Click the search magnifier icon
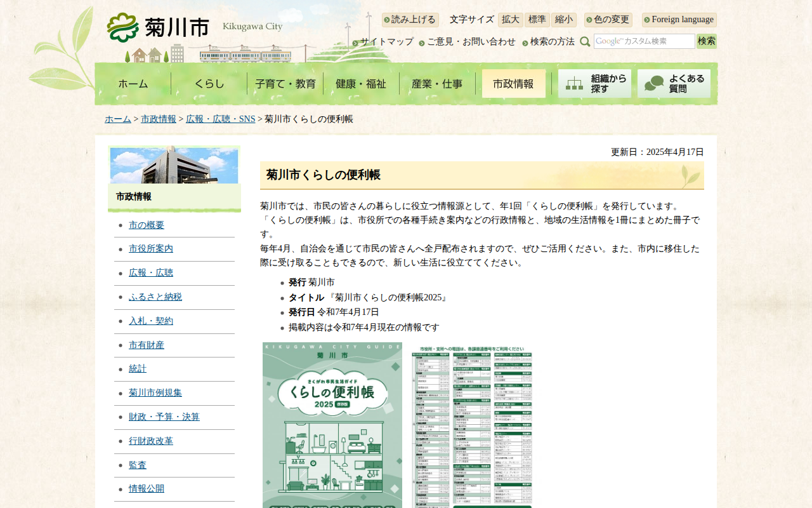This screenshot has width=812, height=508. tap(585, 41)
